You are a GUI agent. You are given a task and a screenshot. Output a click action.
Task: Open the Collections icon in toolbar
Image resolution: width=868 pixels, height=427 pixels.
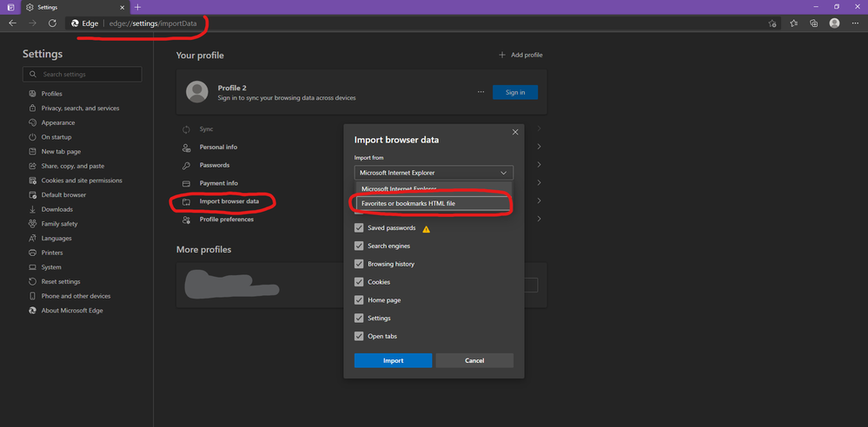tap(814, 23)
